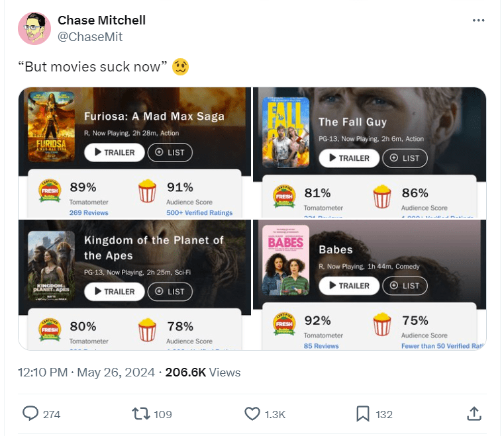Like the tweet with the heart icon
Image resolution: width=504 pixels, height=436 pixels.
[x=252, y=414]
